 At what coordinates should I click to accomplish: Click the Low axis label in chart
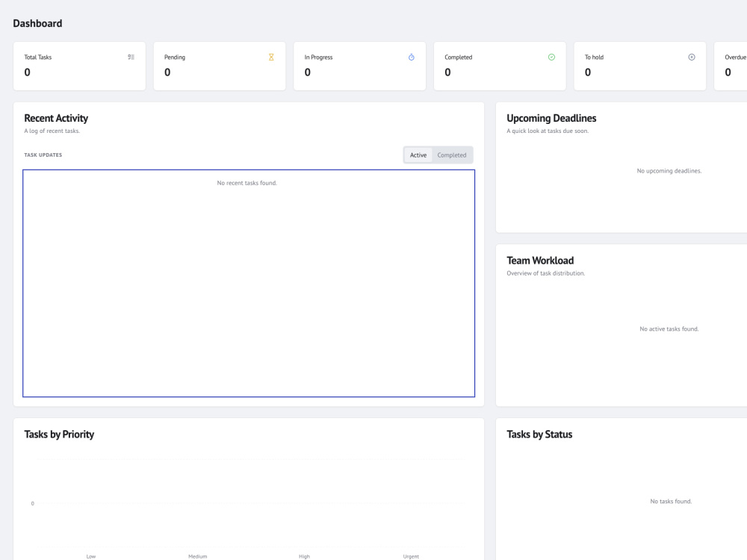91,556
